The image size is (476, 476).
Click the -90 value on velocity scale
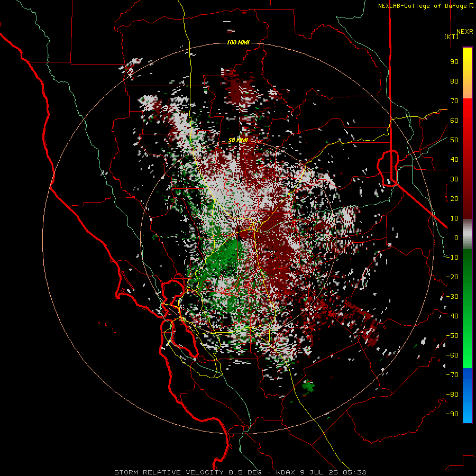point(452,414)
